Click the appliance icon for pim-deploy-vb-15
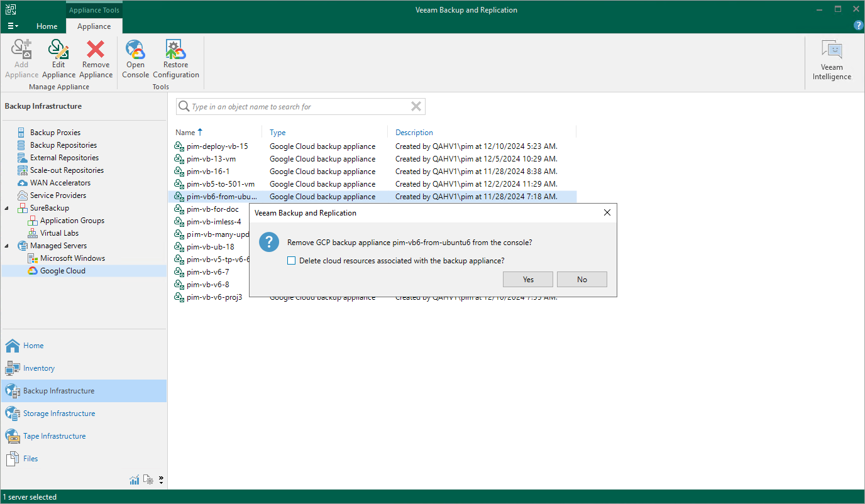865x504 pixels. click(x=179, y=146)
